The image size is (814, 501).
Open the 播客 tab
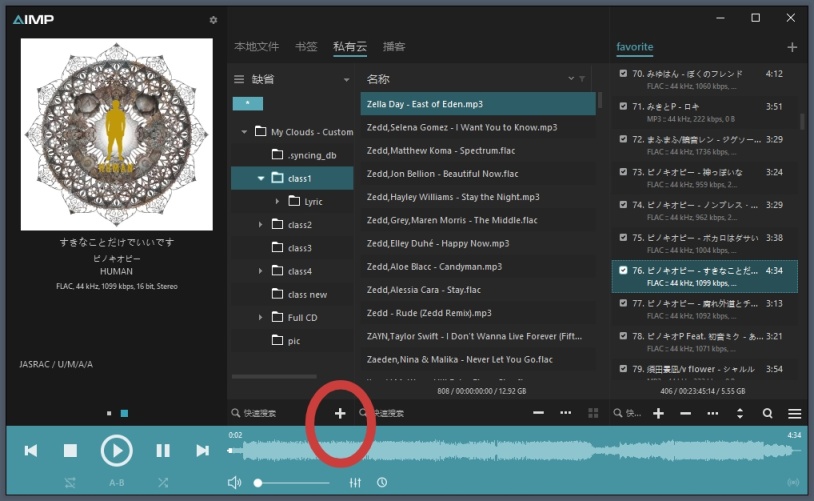[x=394, y=47]
